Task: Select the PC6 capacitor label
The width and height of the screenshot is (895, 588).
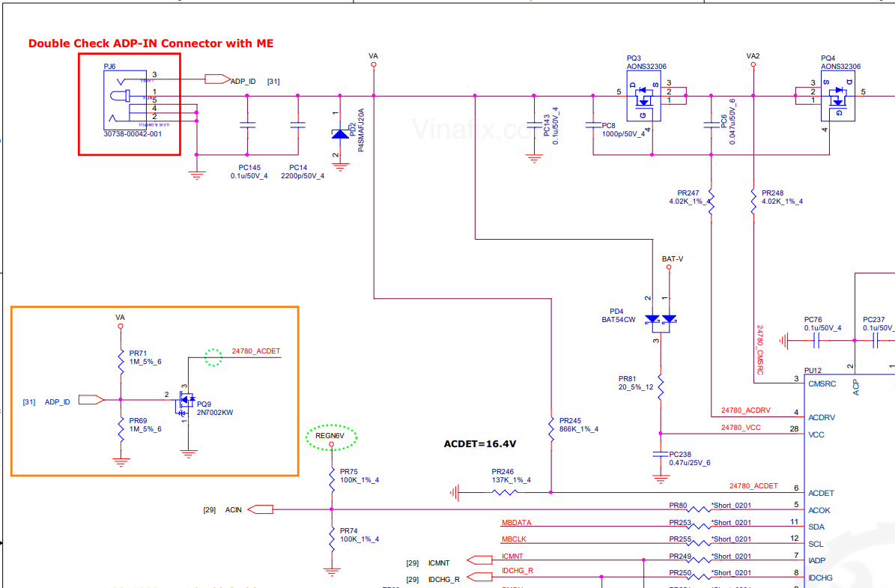Action: tap(723, 121)
